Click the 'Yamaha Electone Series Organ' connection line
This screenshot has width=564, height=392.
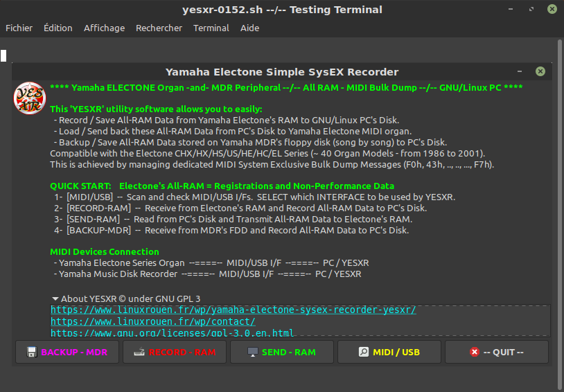[x=211, y=263]
